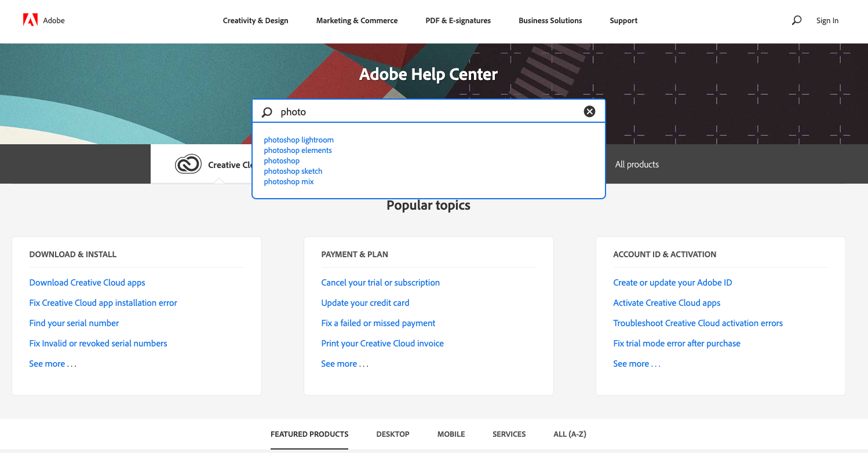Click See more under Download & Install
Screen dimensions: 868x453
[53, 364]
